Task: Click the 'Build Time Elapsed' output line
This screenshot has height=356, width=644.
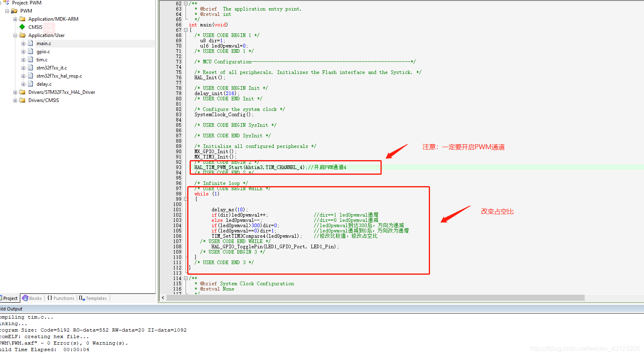Action: point(45,349)
